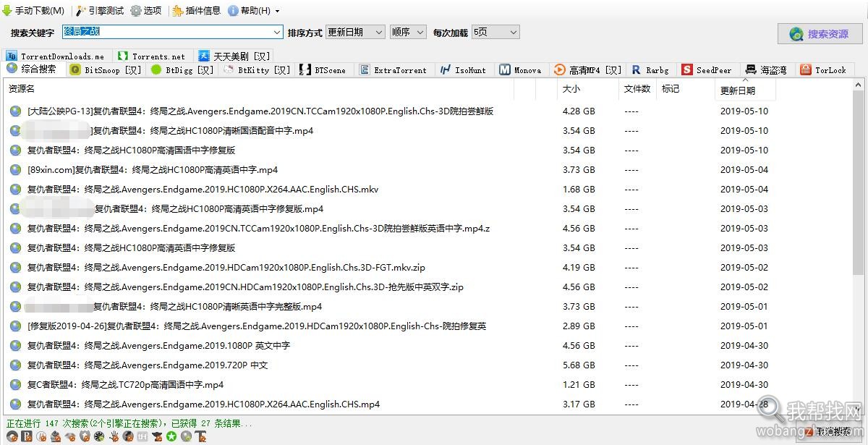Screen dimensions: 868x445
Task: Sort by 更新日期 column header
Action: pyautogui.click(x=745, y=90)
